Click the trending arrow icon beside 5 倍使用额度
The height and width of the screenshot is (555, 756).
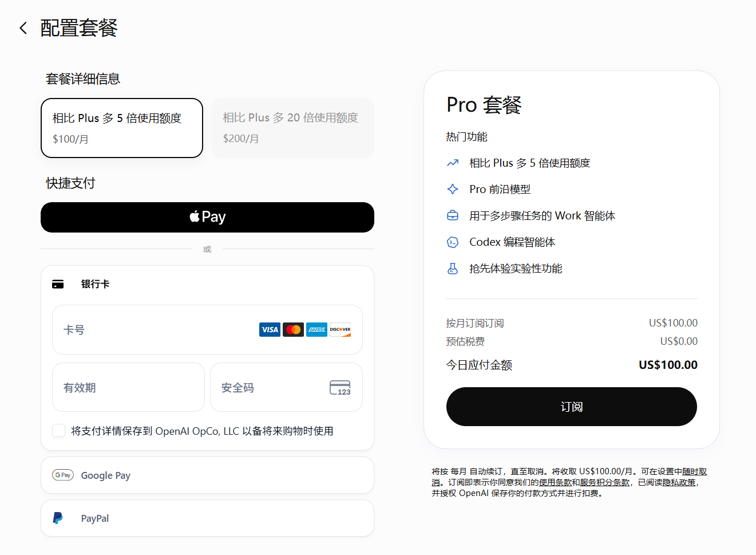pyautogui.click(x=453, y=163)
